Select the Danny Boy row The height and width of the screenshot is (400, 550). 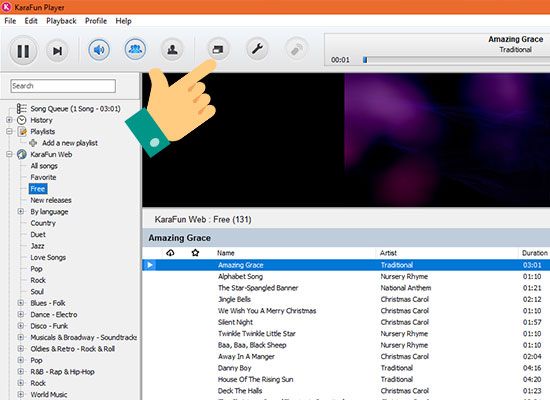click(346, 368)
